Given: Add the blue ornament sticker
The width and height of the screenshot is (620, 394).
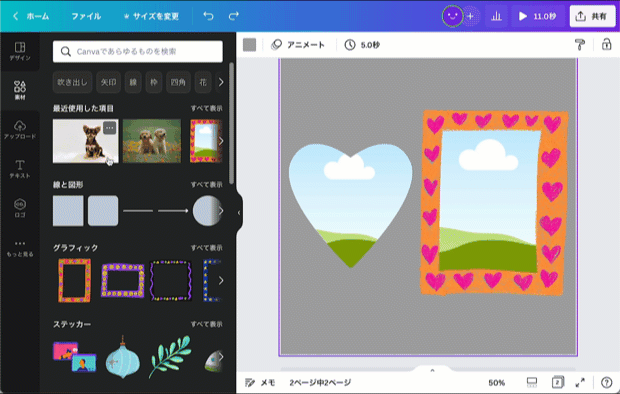Looking at the screenshot, I should [x=123, y=357].
